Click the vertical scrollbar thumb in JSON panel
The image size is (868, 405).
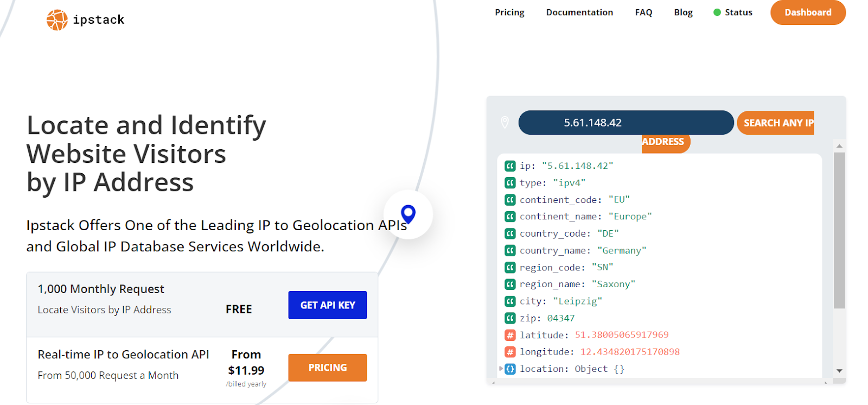839,230
